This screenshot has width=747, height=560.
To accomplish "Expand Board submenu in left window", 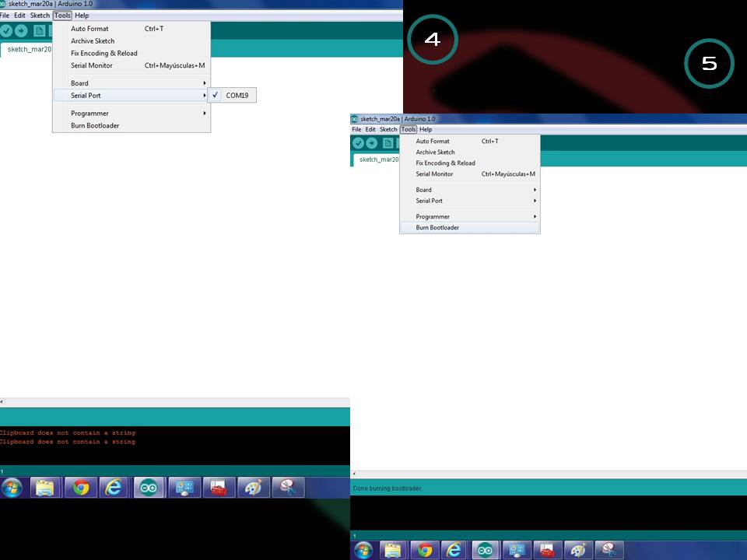I will click(132, 83).
